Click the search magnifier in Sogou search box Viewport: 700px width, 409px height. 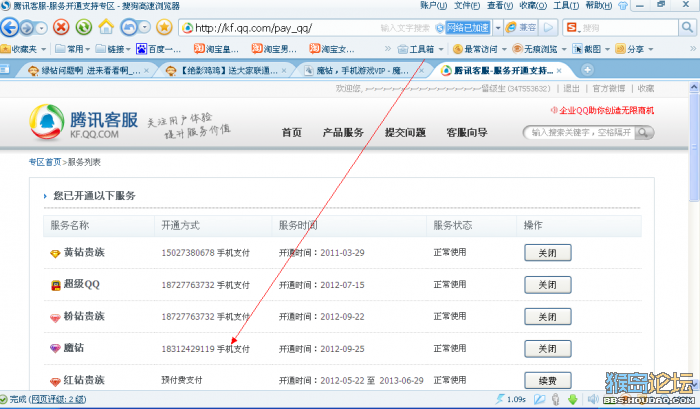(687, 28)
